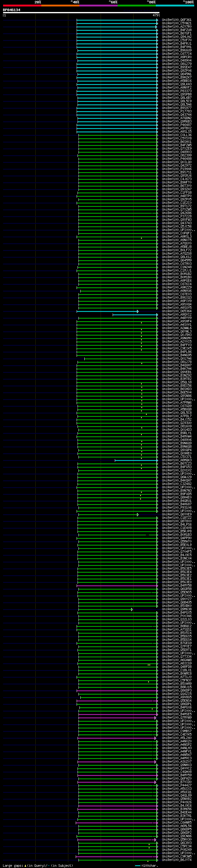Image resolution: width=197 pixels, height=868 pixels.
Task: Open the UniRef100_P17783 entry
Action: (177, 111)
